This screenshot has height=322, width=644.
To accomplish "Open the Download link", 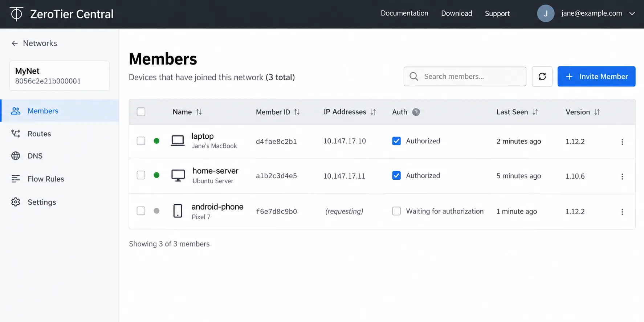I will [x=457, y=13].
